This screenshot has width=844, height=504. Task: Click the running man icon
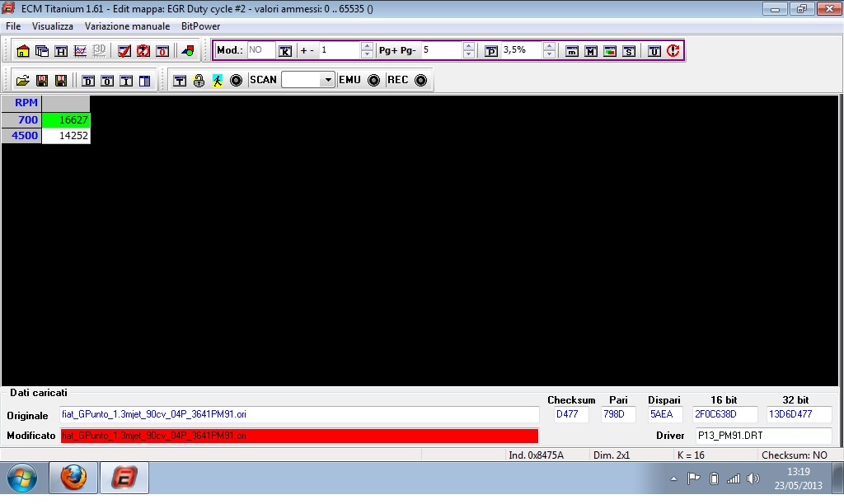pos(217,81)
